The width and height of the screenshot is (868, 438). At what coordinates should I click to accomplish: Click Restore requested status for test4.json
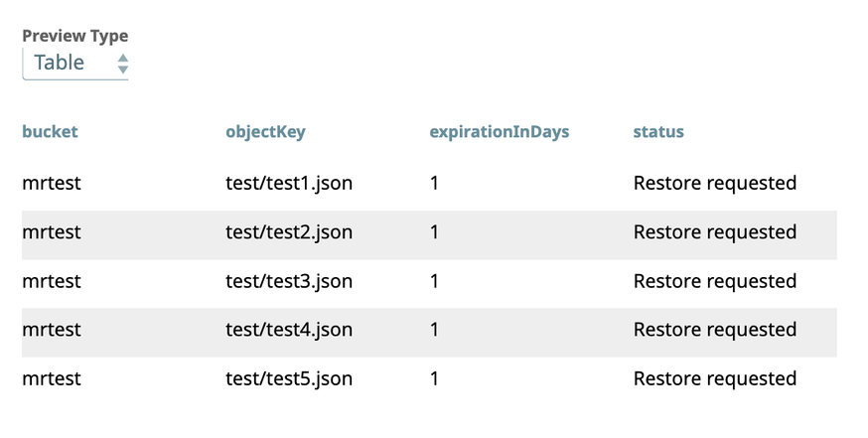714,330
